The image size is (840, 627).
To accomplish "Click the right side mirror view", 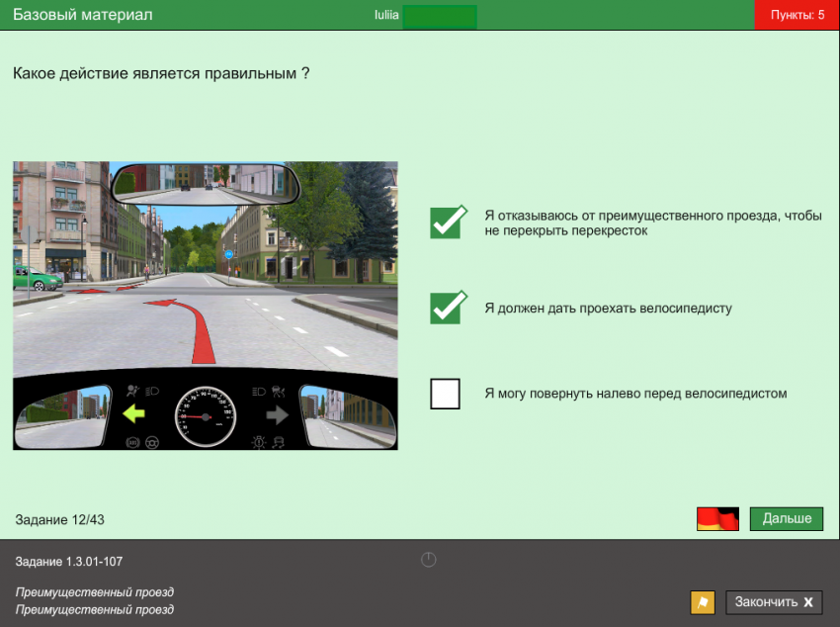I will (x=347, y=415).
